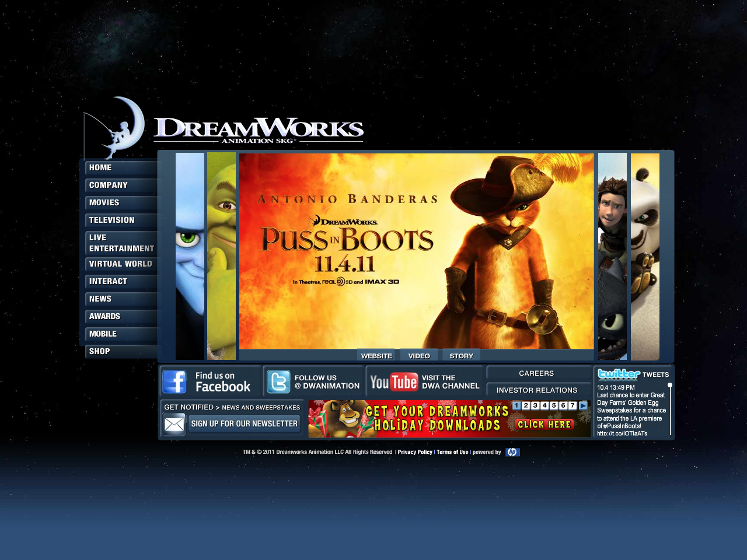747x560 pixels.
Task: Switch to the Story tab
Action: 461,356
